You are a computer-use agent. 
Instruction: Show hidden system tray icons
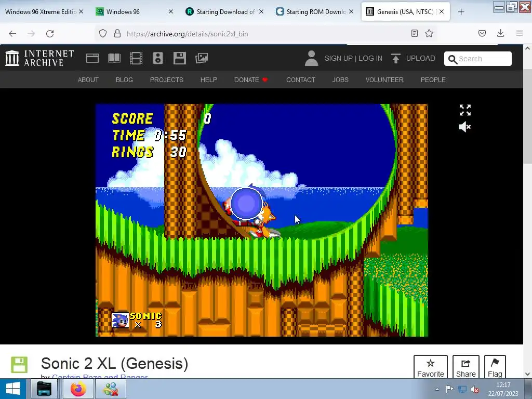(x=437, y=389)
